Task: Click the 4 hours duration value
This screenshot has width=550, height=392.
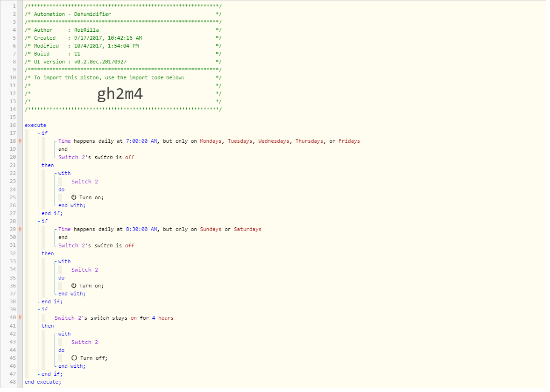Action: click(163, 318)
